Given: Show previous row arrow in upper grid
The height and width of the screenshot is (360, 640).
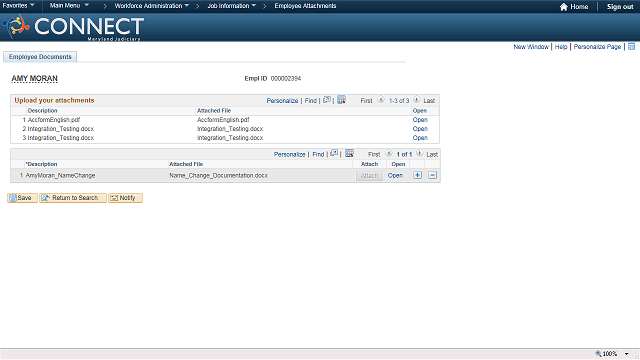Looking at the screenshot, I should click(x=381, y=100).
